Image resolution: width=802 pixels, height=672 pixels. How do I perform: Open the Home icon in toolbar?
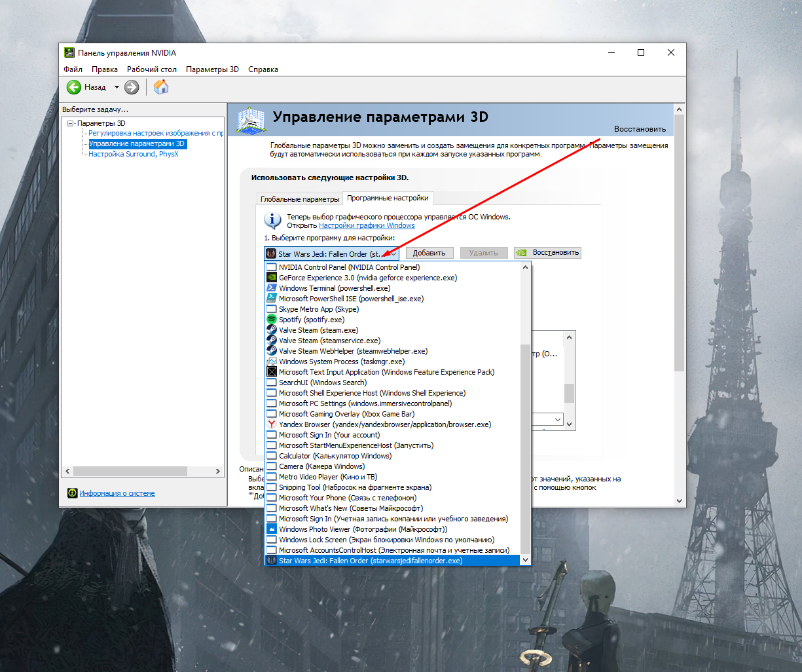(x=161, y=87)
